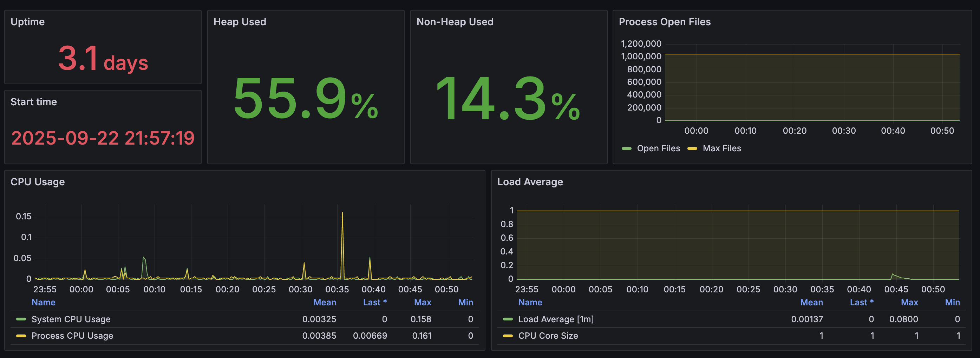Click 00:50 tick on Load Average chart
Screen dimensions: 980x358
tap(933, 290)
